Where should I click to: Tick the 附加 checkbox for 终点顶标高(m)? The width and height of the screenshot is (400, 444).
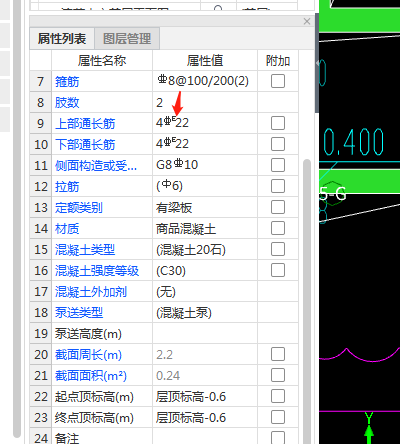pos(278,417)
